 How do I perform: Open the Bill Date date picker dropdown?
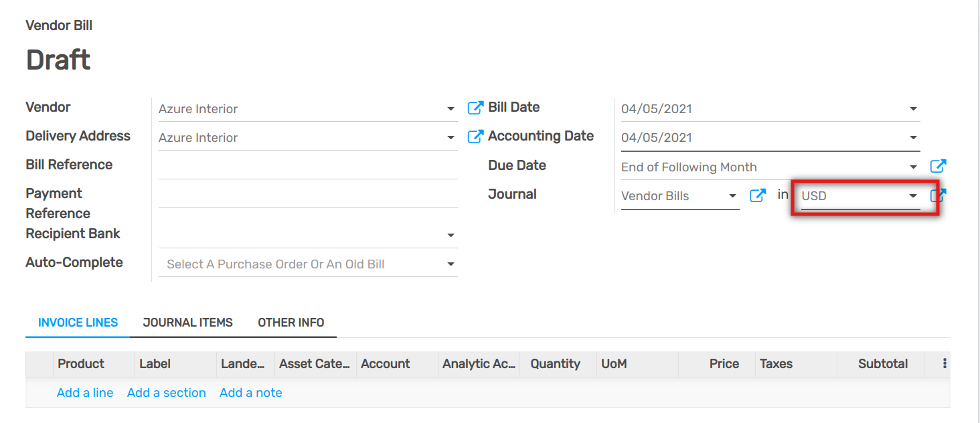click(x=913, y=108)
